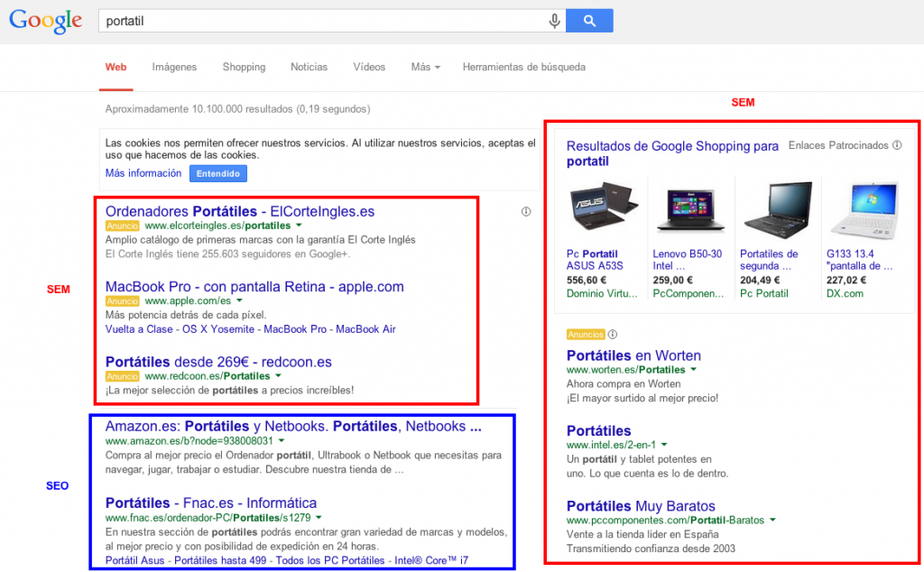Go to Noticias tab
924x572 pixels.
tap(309, 67)
